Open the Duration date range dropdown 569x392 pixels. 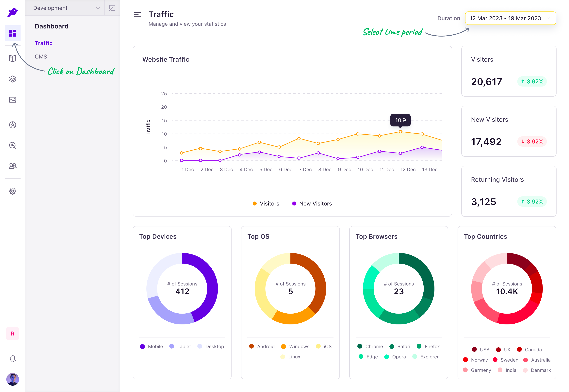click(x=510, y=18)
